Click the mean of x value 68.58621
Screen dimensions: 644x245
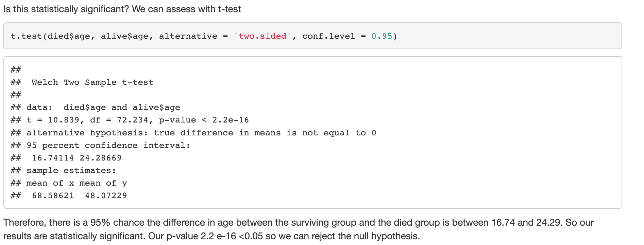(53, 195)
